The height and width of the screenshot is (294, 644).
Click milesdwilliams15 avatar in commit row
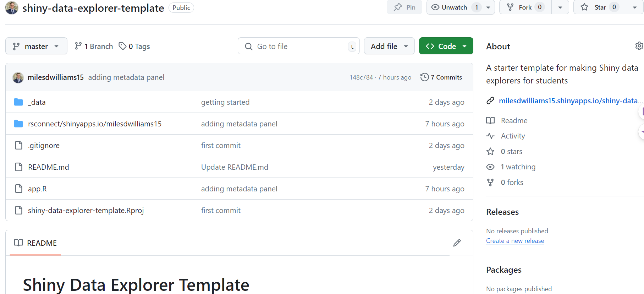coord(18,77)
